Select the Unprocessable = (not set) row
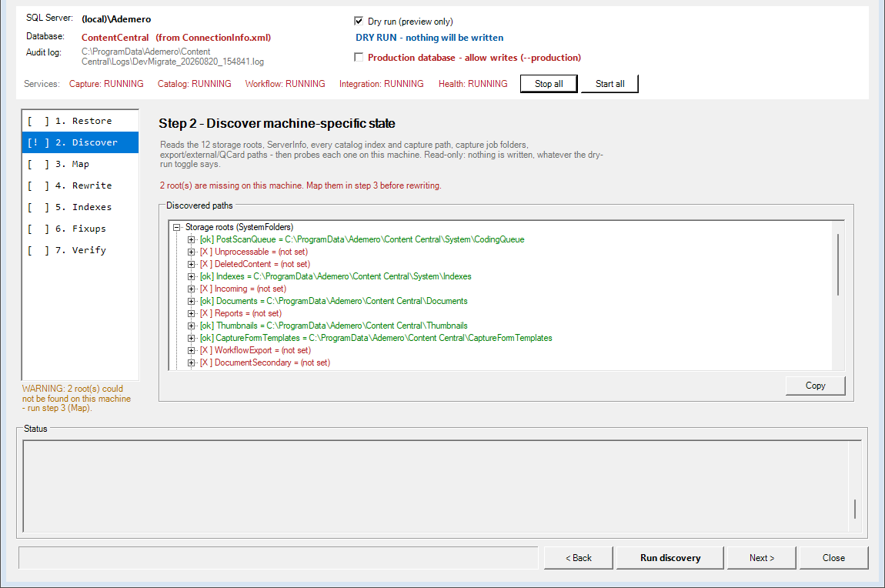 coord(253,252)
